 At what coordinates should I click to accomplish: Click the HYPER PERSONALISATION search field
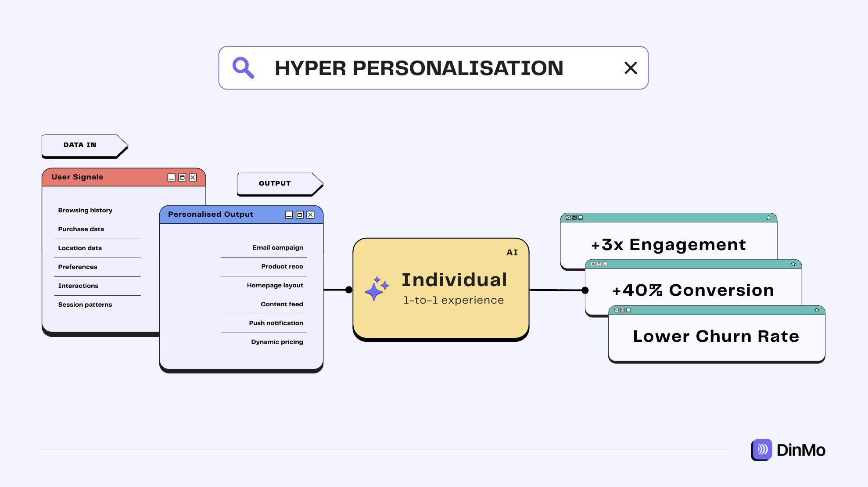tap(419, 68)
